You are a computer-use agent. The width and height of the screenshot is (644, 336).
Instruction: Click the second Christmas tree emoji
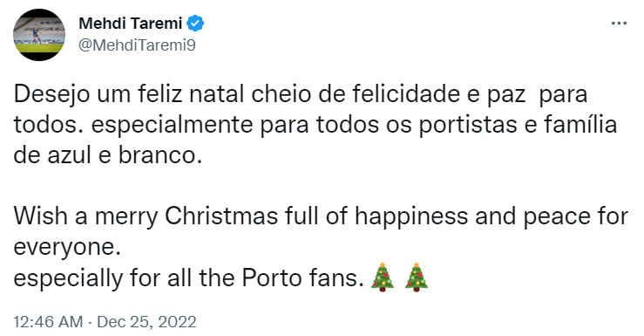pyautogui.click(x=417, y=278)
